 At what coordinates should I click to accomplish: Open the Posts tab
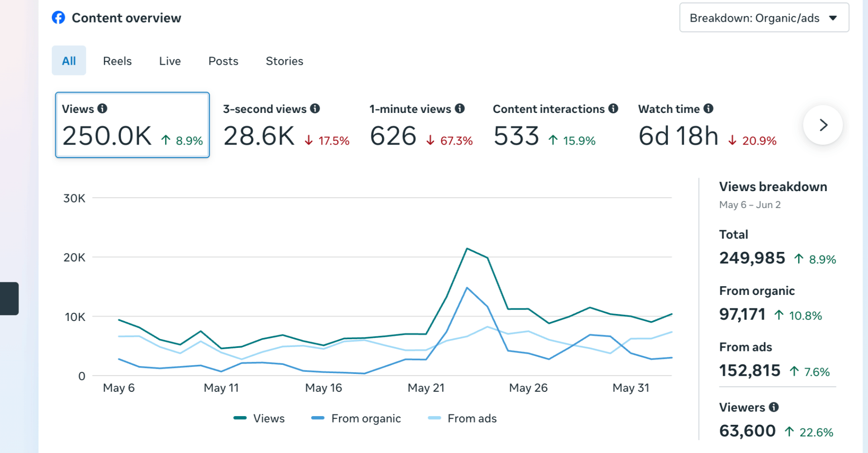pos(223,61)
